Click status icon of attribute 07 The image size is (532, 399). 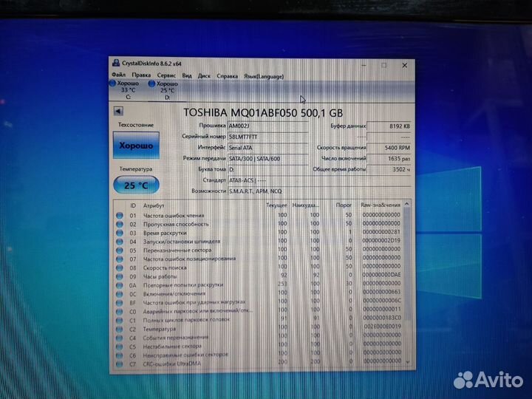pos(120,259)
